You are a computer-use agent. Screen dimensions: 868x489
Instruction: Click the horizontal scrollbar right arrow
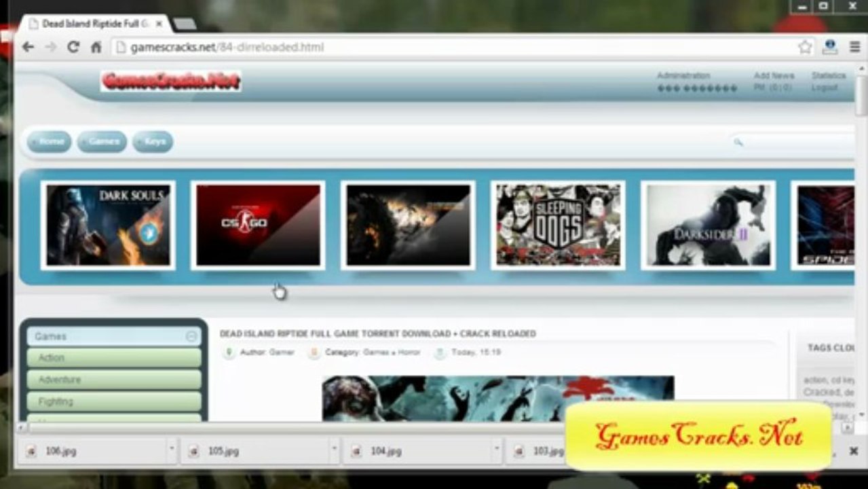coord(847,427)
